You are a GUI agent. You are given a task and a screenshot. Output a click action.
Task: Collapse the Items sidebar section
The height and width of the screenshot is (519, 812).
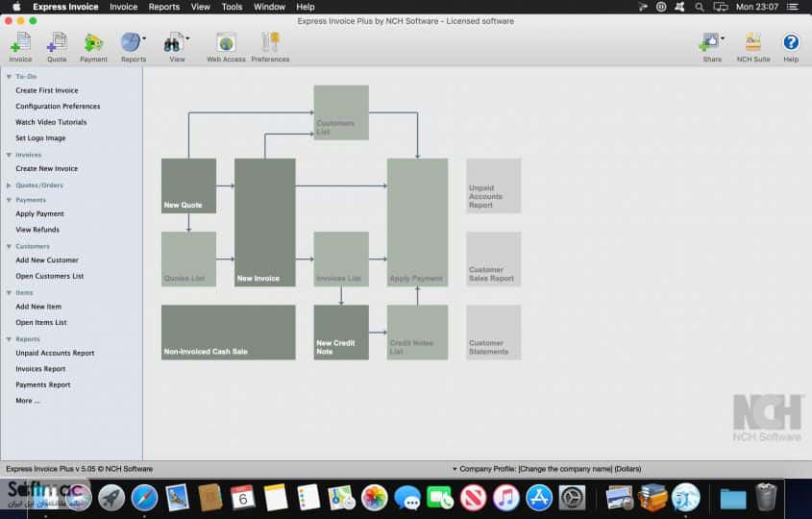pyautogui.click(x=9, y=292)
